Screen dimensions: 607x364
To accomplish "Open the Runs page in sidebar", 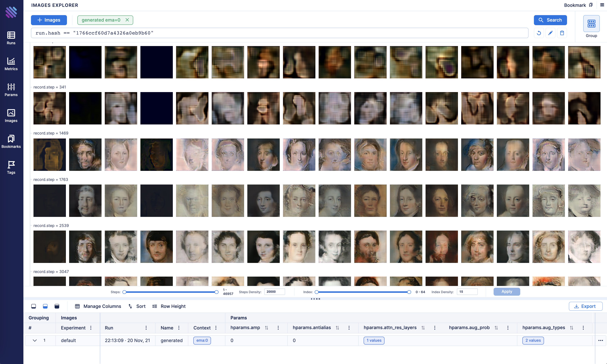I will click(11, 38).
